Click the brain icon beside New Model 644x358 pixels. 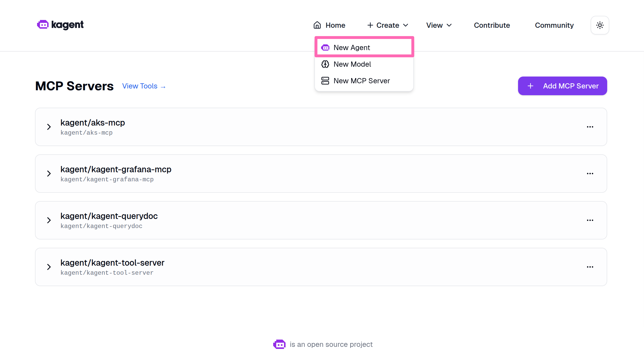pyautogui.click(x=325, y=64)
